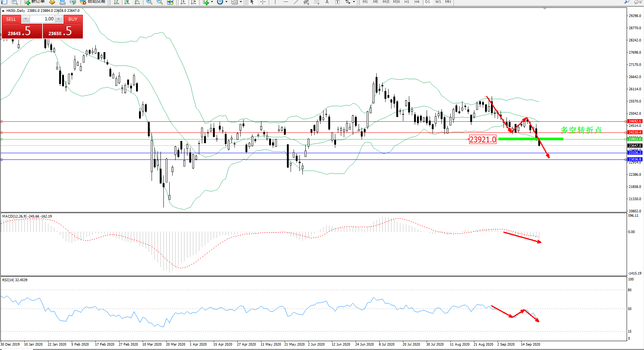Click the chart shift triangle marker

[545, 9]
